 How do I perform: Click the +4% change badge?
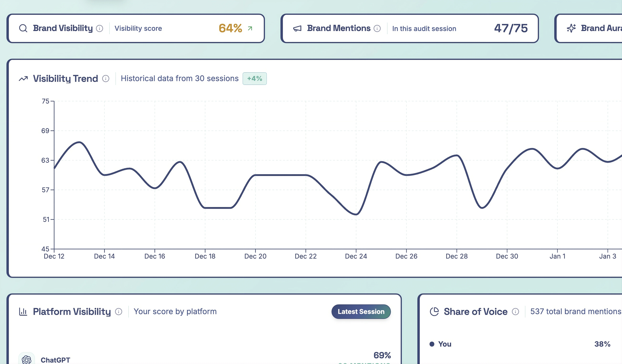(x=254, y=78)
